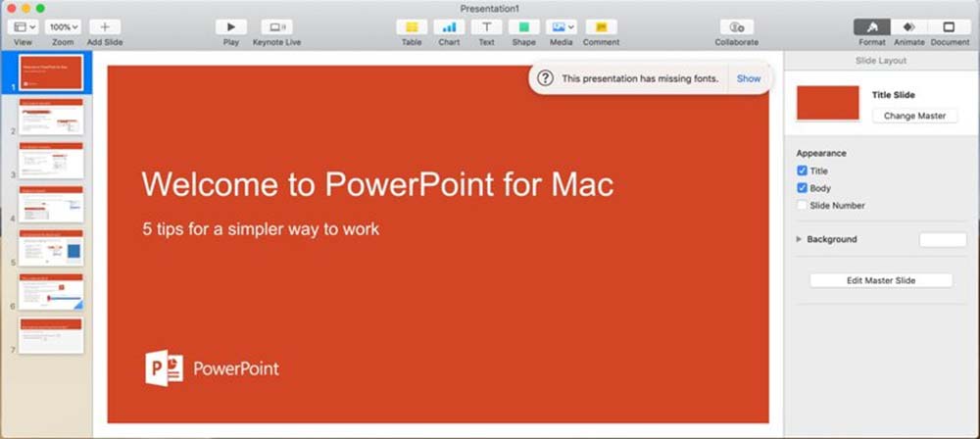Image resolution: width=980 pixels, height=439 pixels.
Task: Insert a Shape
Action: click(x=523, y=26)
